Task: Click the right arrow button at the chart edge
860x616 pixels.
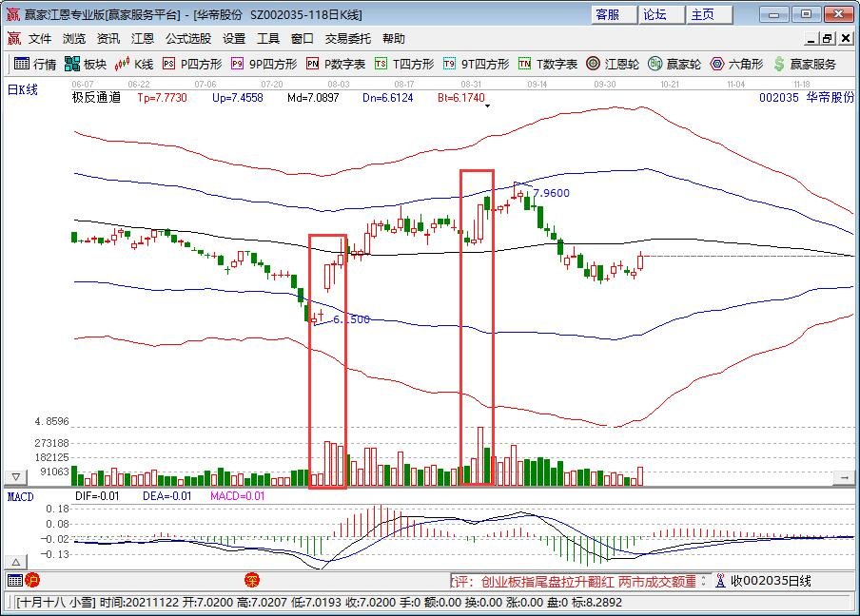Action: (x=844, y=477)
